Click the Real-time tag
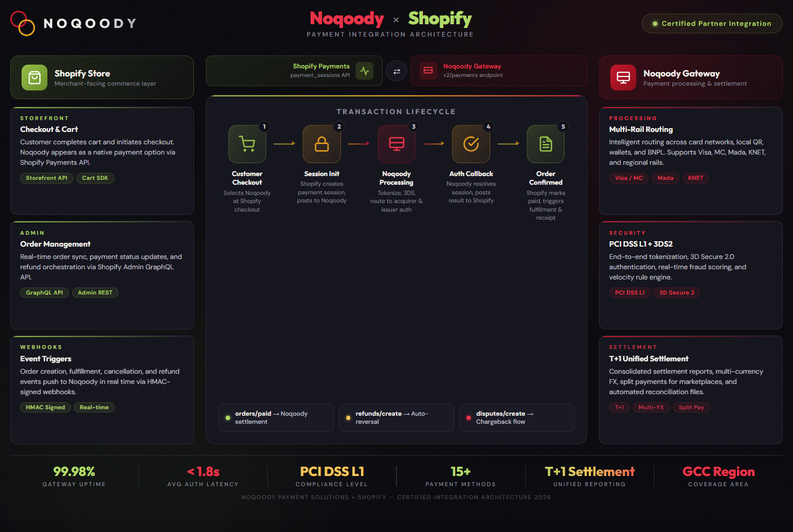This screenshot has width=793, height=532. 94,408
